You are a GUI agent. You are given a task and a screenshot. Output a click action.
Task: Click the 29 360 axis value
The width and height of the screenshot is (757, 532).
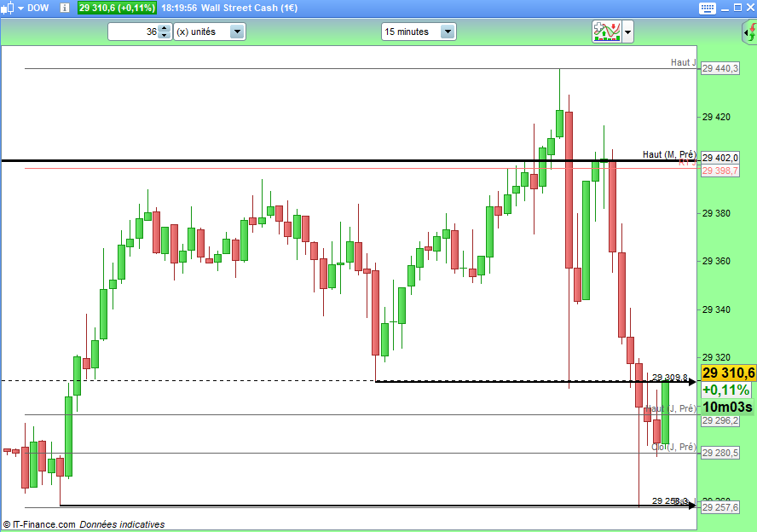click(x=716, y=261)
